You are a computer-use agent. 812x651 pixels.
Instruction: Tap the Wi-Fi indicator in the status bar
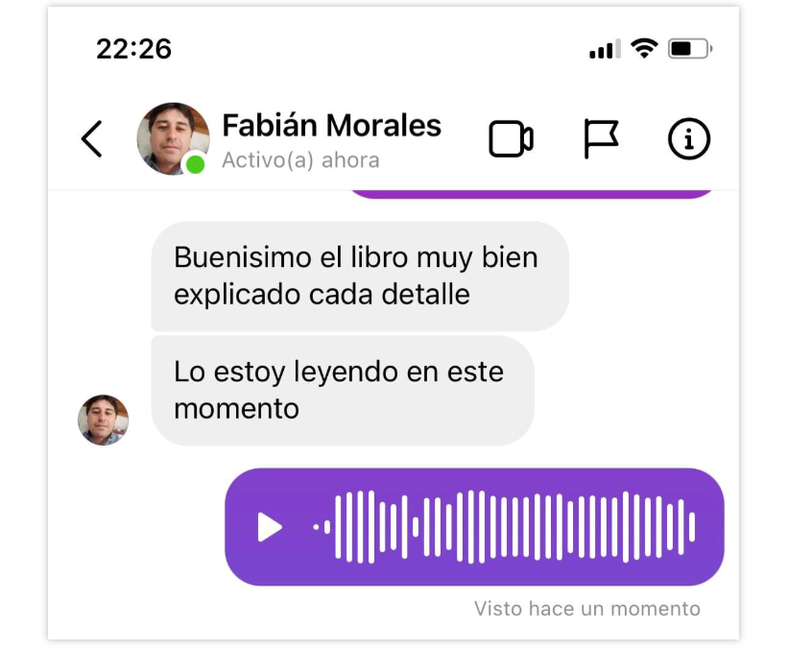pyautogui.click(x=644, y=49)
